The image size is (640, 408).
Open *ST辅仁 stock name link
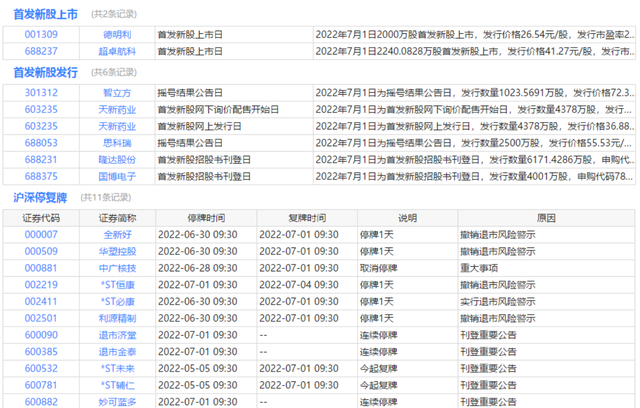click(118, 386)
